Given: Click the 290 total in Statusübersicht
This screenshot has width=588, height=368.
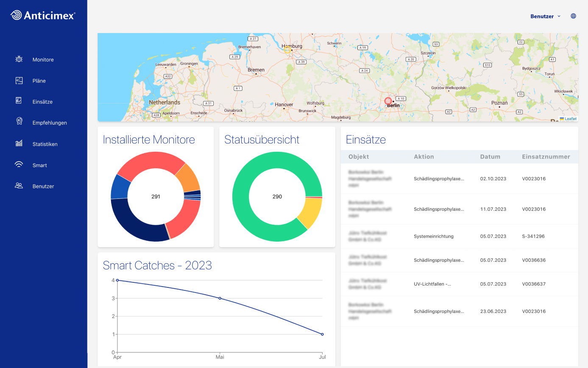Looking at the screenshot, I should [277, 197].
